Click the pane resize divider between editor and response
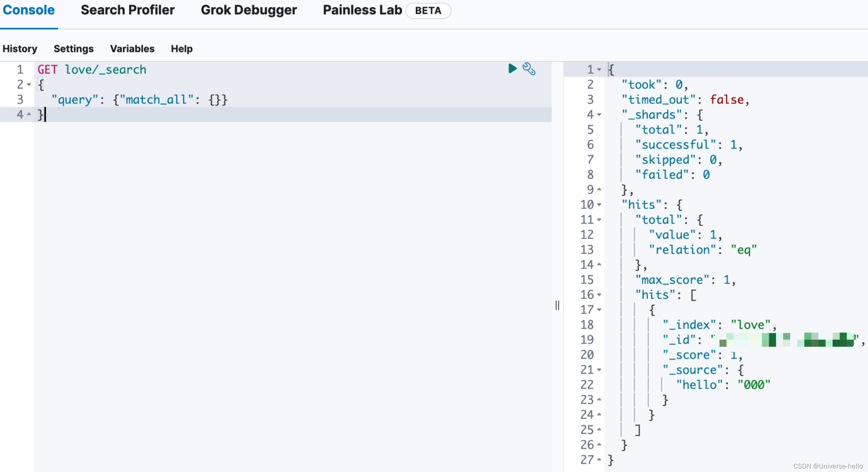The width and height of the screenshot is (868, 472). (557, 305)
